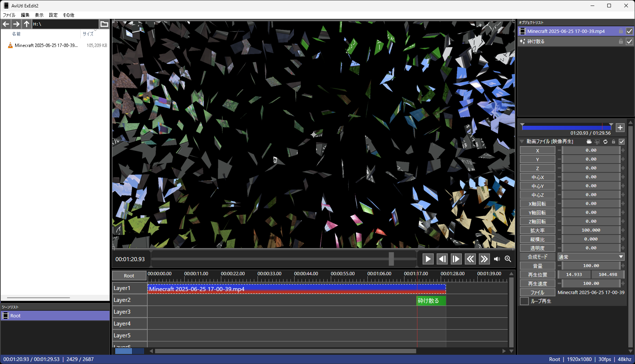Go forward in the file browser
Image resolution: width=635 pixels, height=364 pixels.
tap(16, 24)
